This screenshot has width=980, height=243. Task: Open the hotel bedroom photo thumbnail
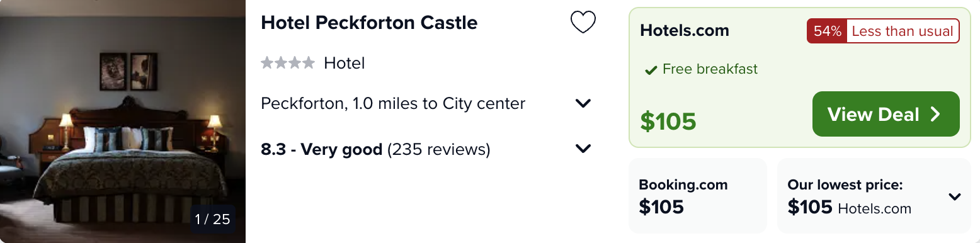tap(123, 121)
